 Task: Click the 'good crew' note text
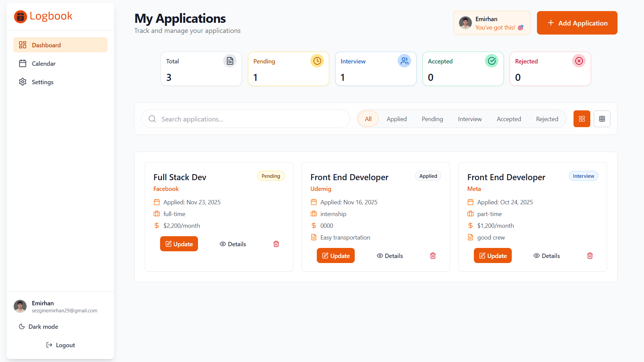[491, 238]
